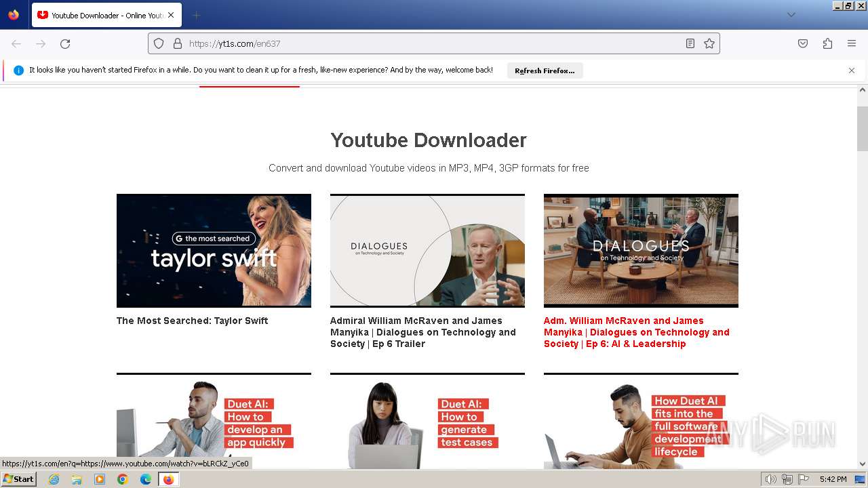Viewport: 868px width, 488px height.
Task: Reload the current page
Action: pyautogui.click(x=65, y=43)
